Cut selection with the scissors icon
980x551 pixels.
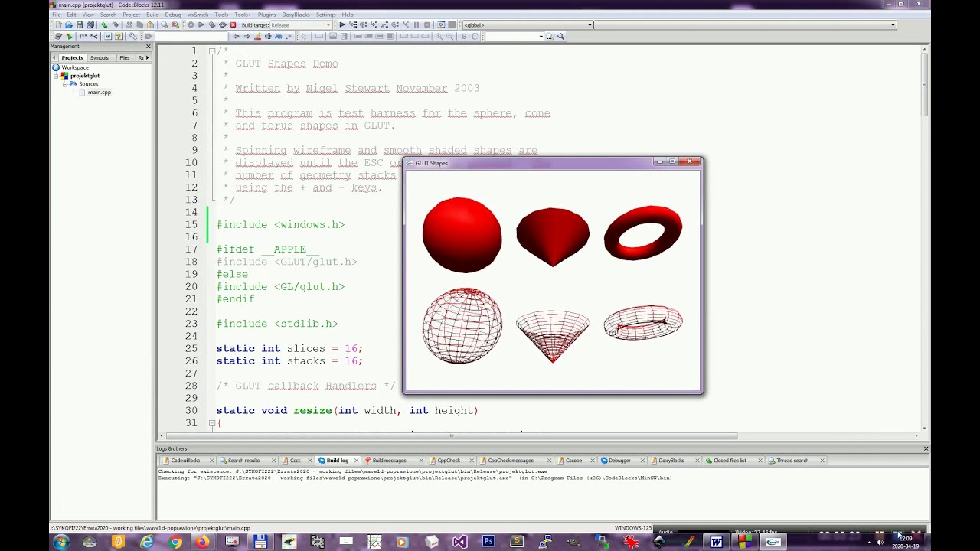[129, 24]
